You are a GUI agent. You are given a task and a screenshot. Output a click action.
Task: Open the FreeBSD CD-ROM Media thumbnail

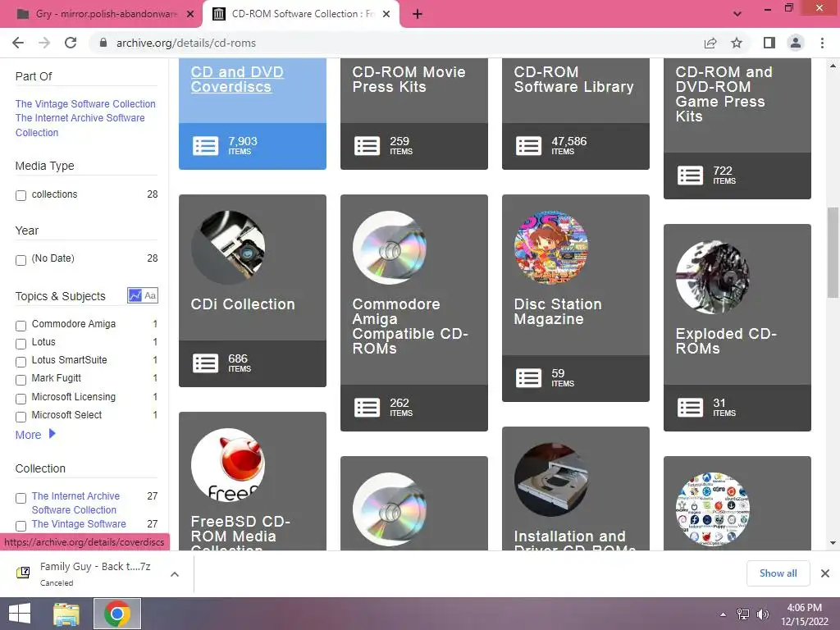pos(229,464)
